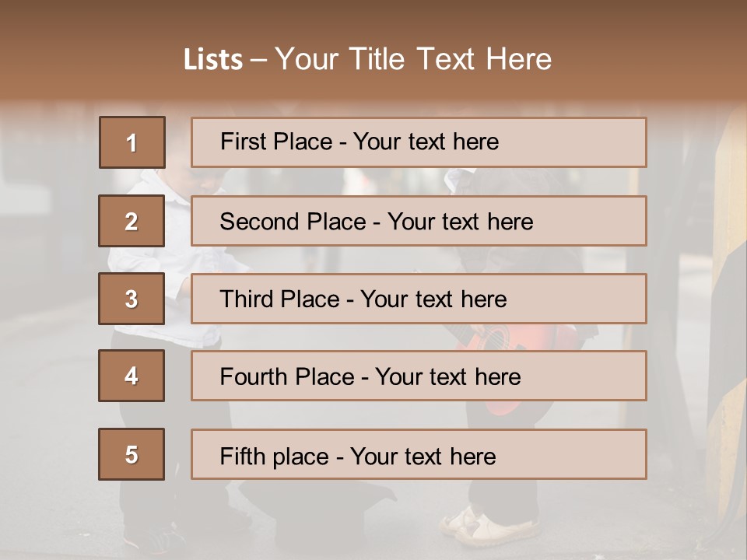
Task: Click the brown box numbered 1
Action: 132,142
